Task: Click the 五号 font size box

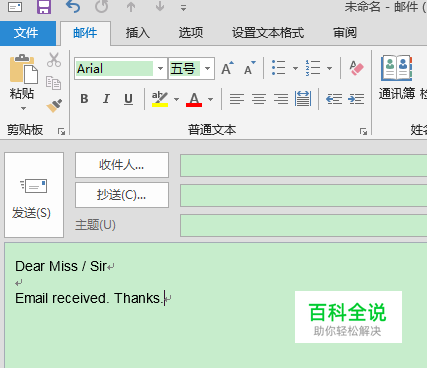Action: coord(184,69)
